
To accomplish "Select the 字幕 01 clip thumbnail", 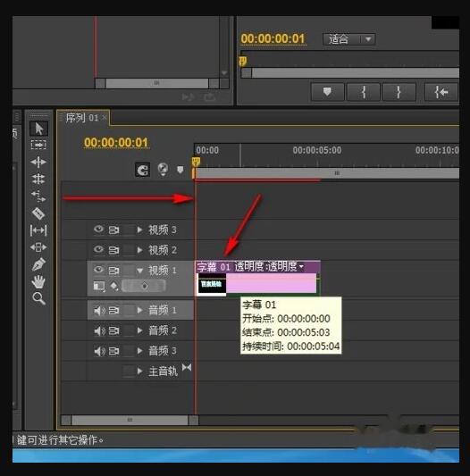I will coord(212,283).
